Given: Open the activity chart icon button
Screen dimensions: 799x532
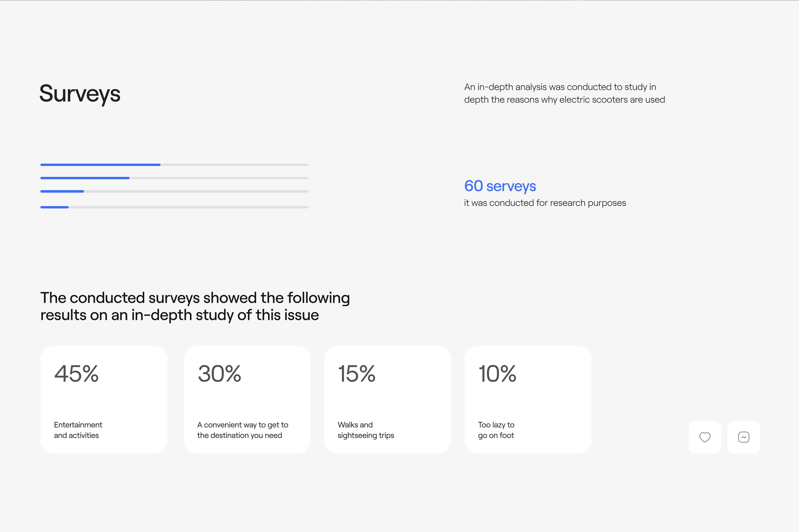Looking at the screenshot, I should [743, 437].
